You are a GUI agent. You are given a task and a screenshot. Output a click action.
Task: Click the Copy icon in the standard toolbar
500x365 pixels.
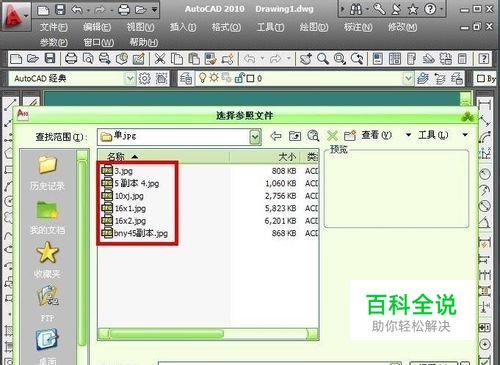point(177,59)
